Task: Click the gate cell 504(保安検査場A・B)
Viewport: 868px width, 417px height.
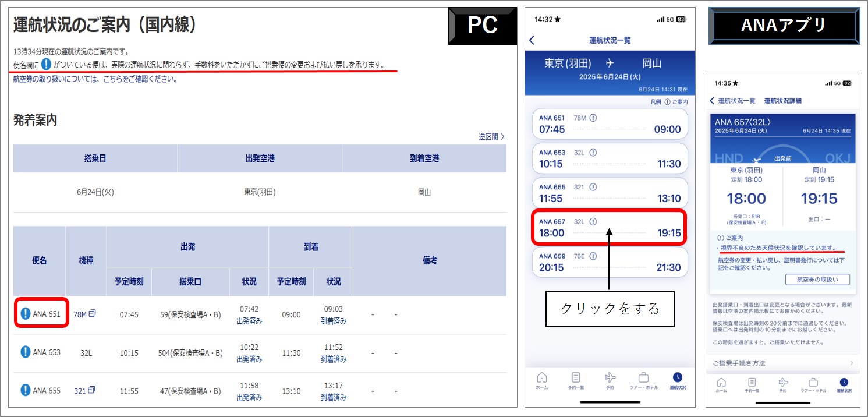Action: click(x=190, y=353)
